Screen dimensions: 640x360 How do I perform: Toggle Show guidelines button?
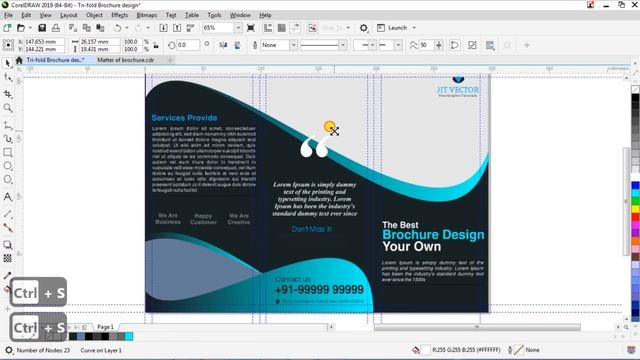click(295, 28)
